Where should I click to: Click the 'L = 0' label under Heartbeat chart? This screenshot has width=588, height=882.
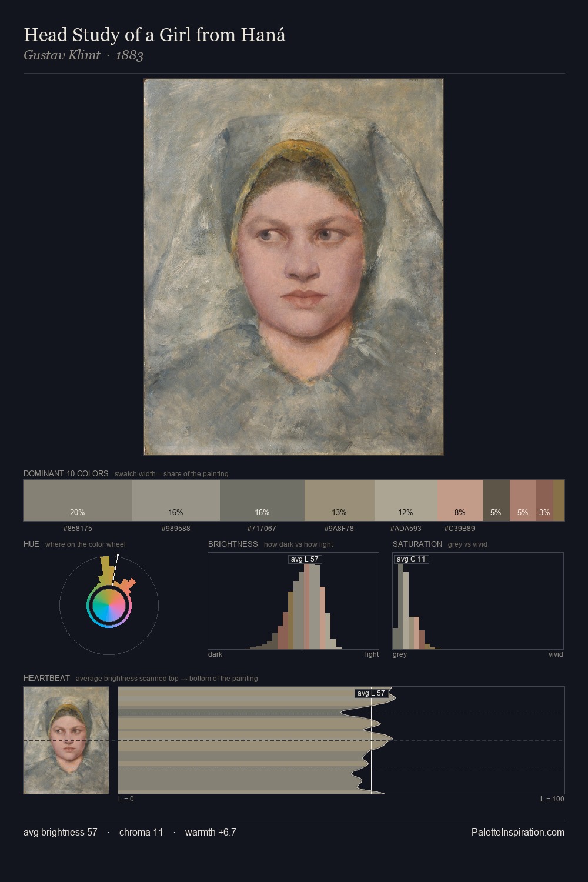[126, 799]
